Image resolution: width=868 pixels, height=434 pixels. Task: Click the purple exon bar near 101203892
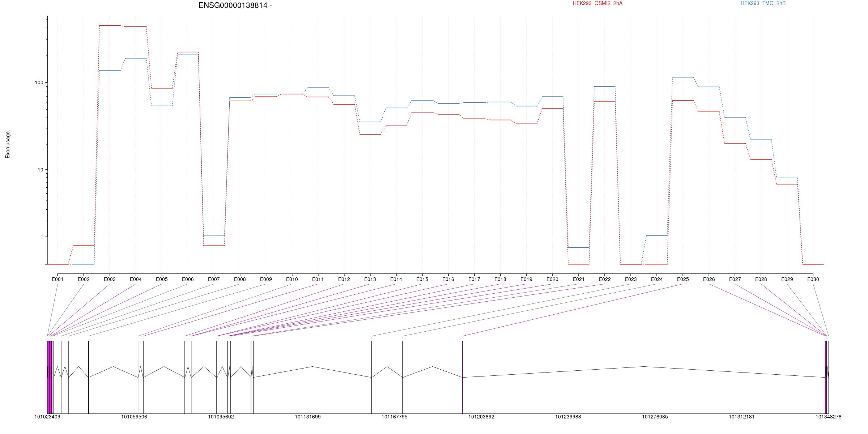[x=462, y=377]
